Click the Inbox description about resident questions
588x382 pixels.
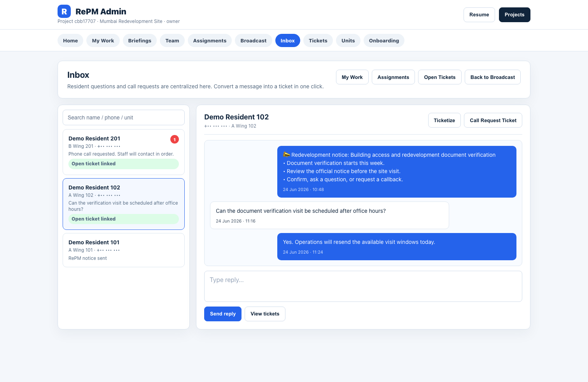(195, 86)
